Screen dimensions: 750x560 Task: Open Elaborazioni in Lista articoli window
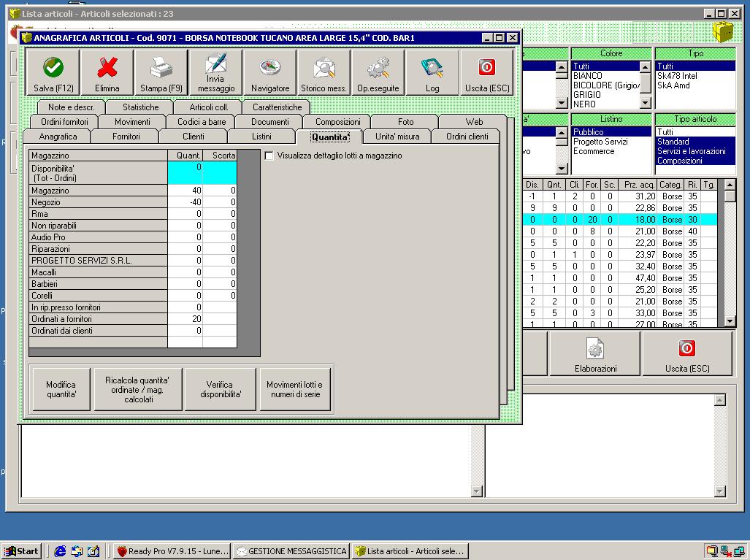pos(595,353)
